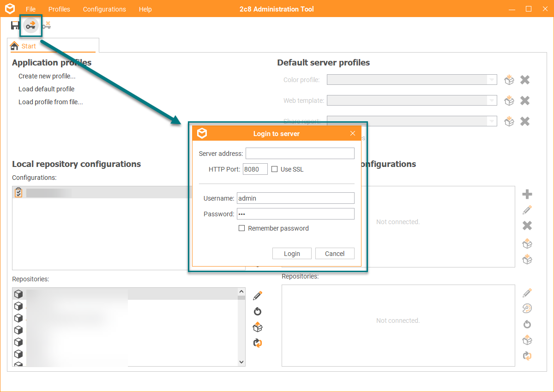Click Create new profile... link

tap(47, 76)
